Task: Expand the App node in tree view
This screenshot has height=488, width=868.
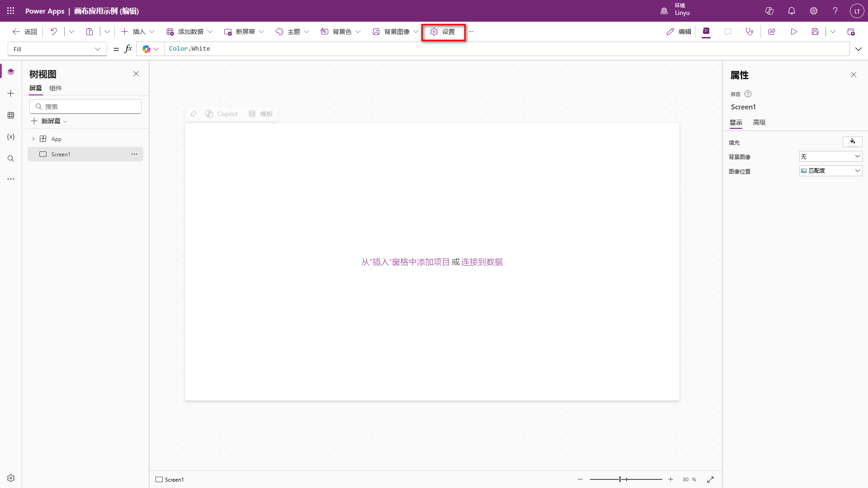Action: (x=33, y=139)
